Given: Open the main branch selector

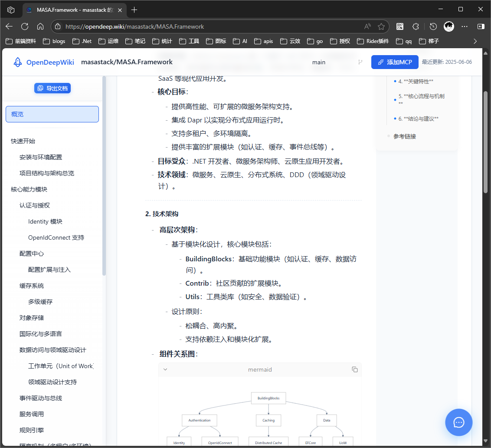Looking at the screenshot, I should (319, 62).
